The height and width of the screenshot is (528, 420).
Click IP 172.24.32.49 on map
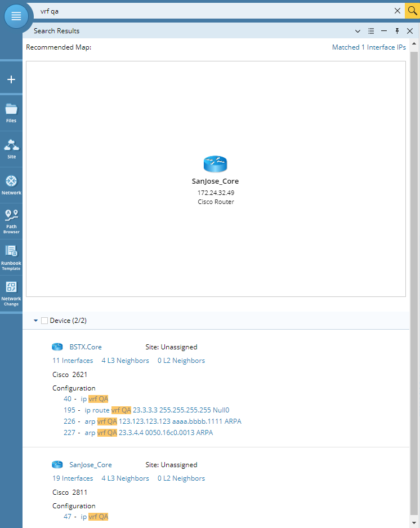216,193
